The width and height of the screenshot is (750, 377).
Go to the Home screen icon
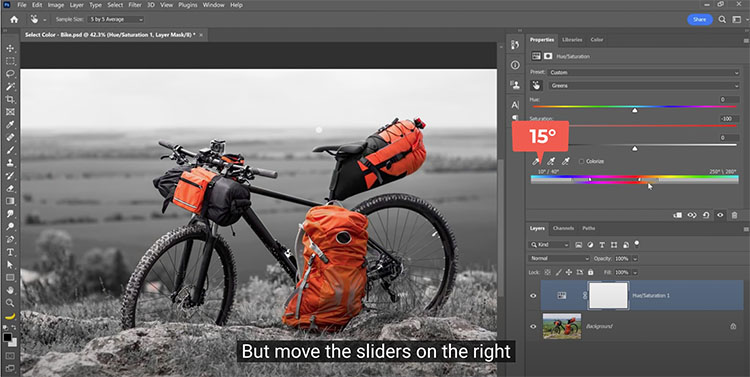[14, 20]
